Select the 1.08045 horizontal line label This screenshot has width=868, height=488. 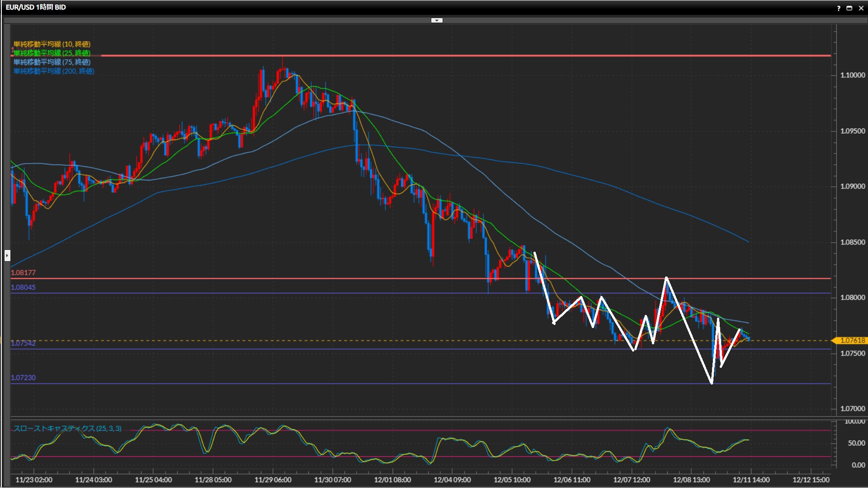23,287
